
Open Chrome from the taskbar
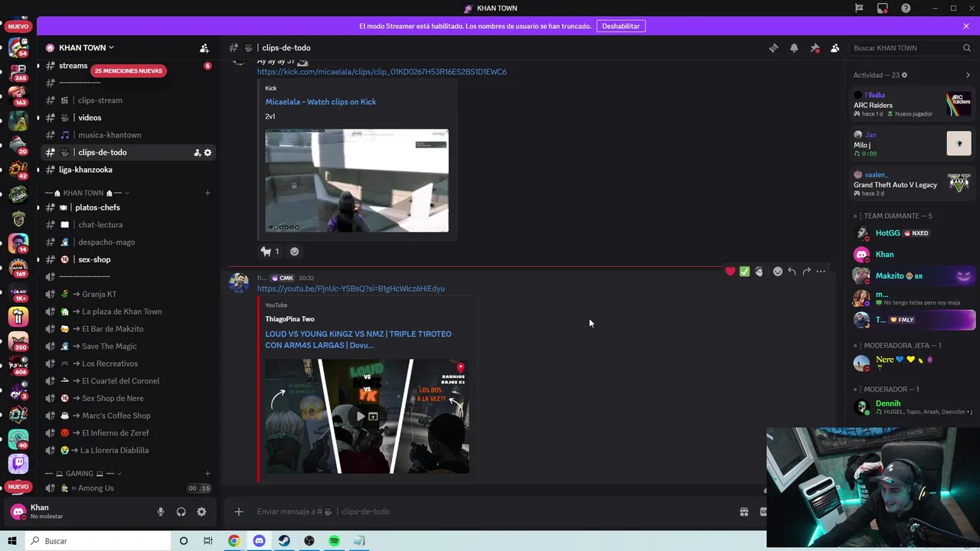point(234,541)
